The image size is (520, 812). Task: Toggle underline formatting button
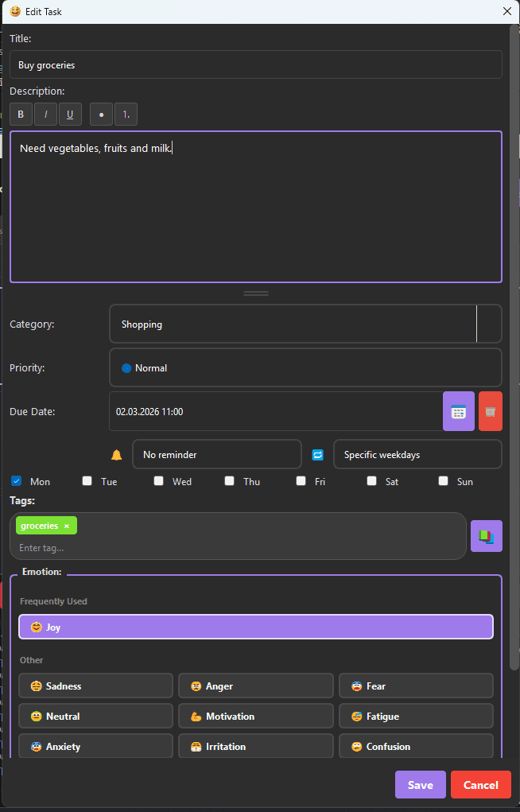pos(71,115)
